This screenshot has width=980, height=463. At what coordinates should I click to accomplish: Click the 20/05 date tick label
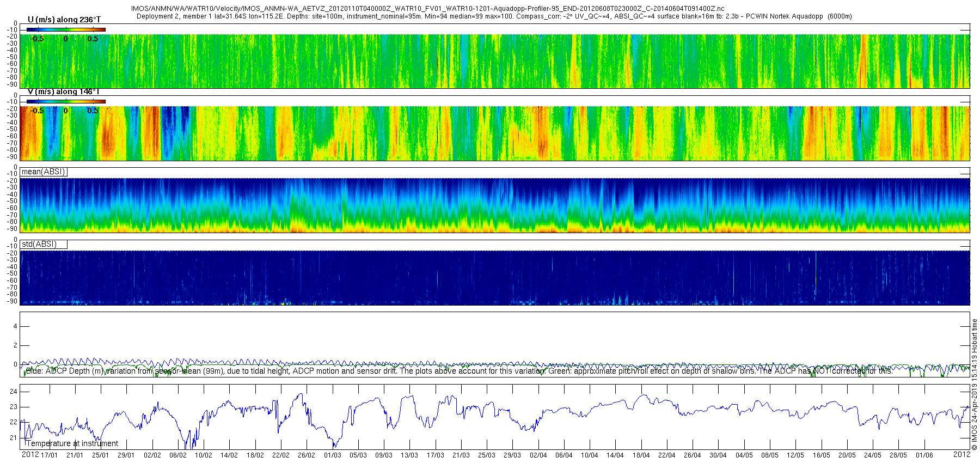click(x=847, y=455)
